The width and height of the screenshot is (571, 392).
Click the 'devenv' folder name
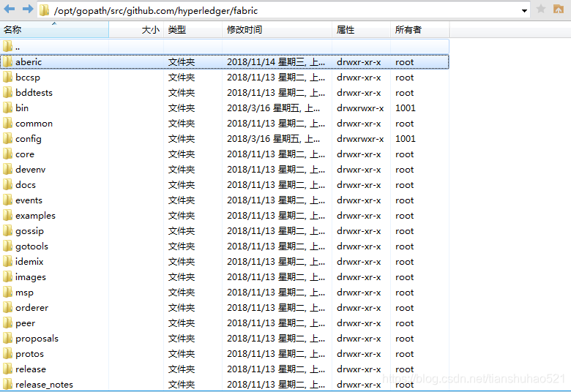pos(31,169)
